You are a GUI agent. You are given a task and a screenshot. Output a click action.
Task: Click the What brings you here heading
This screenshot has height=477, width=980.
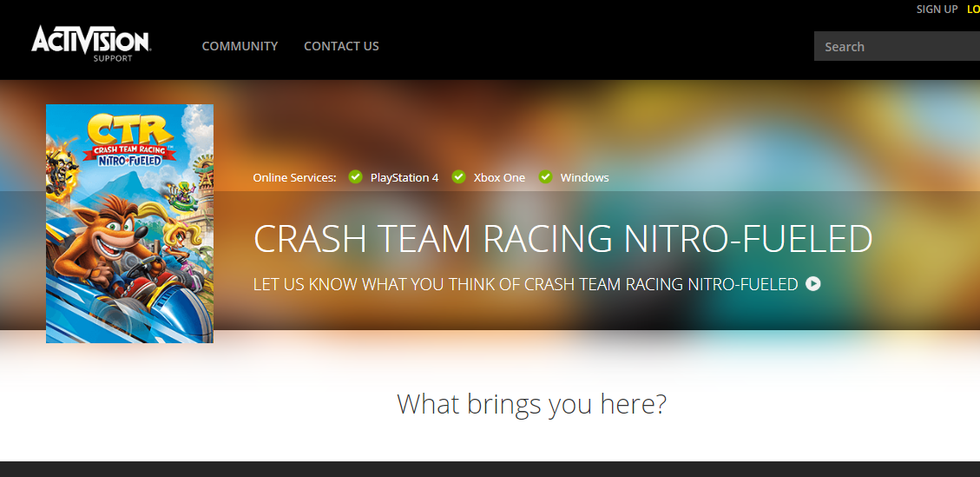click(x=531, y=404)
